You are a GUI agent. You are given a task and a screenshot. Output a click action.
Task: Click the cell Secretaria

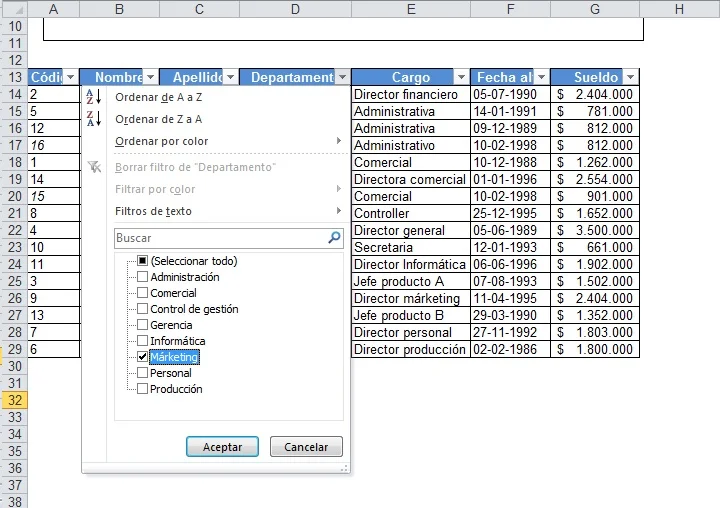[411, 247]
